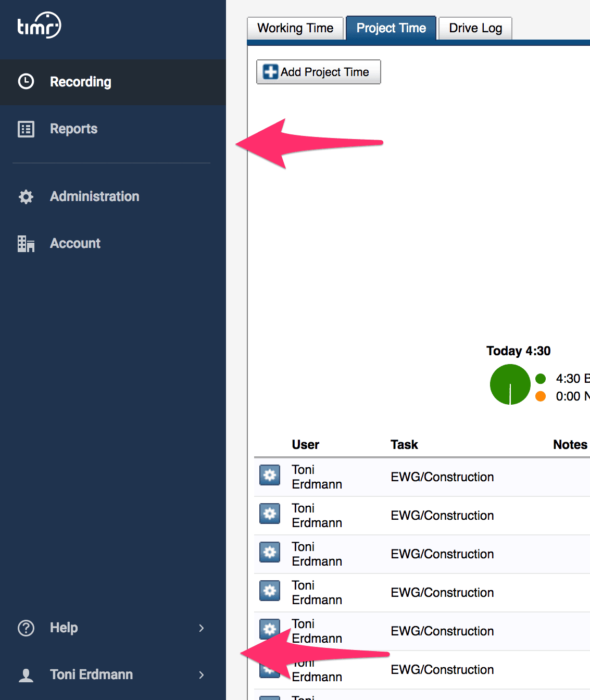
Task: Expand the Help submenu chevron
Action: (202, 628)
